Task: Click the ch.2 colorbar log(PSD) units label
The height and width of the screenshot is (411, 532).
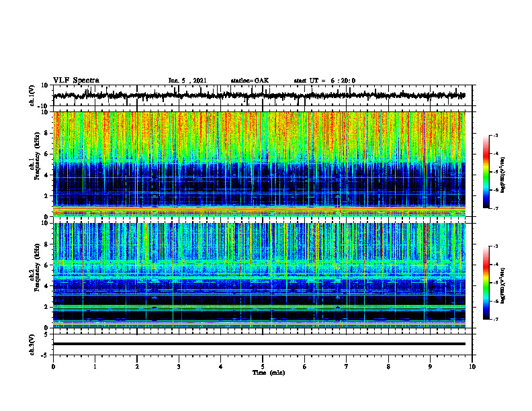Action: [x=503, y=285]
